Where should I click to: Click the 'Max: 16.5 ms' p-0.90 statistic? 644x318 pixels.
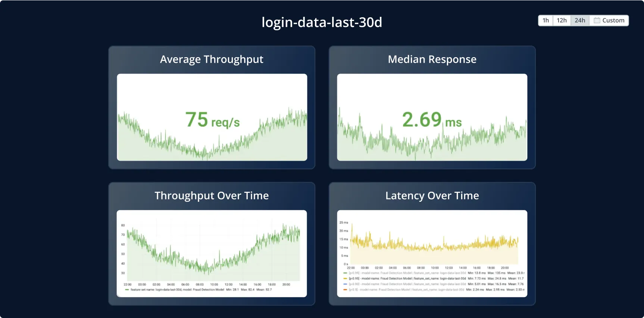[497, 284]
